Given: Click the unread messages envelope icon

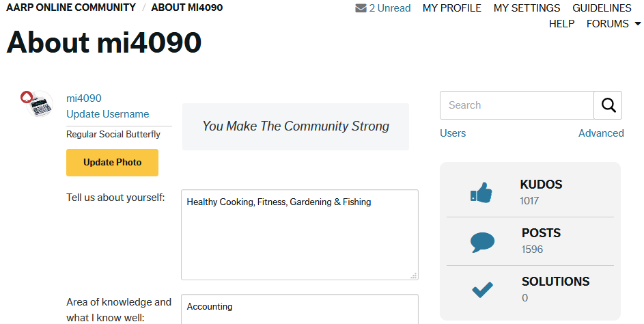Looking at the screenshot, I should click(x=361, y=8).
